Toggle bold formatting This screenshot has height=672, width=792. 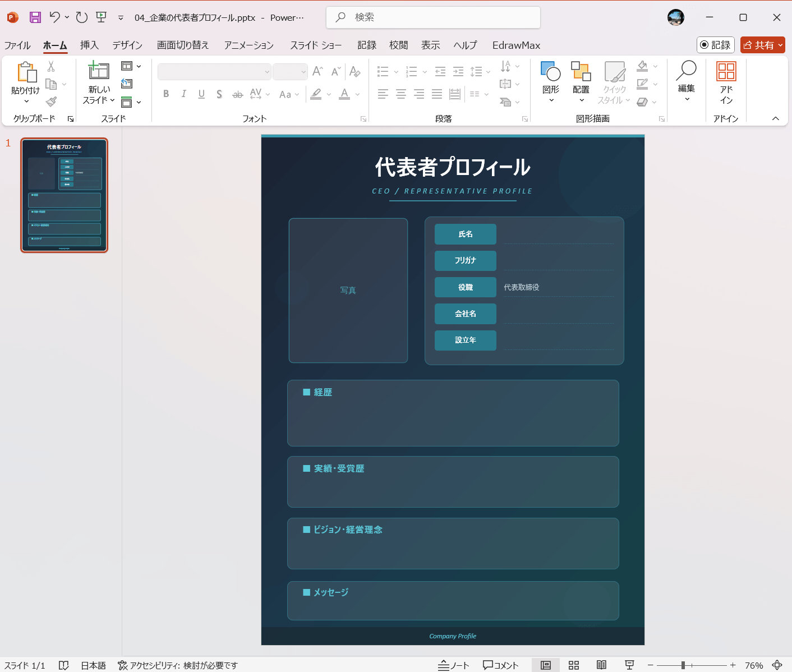[x=166, y=94]
